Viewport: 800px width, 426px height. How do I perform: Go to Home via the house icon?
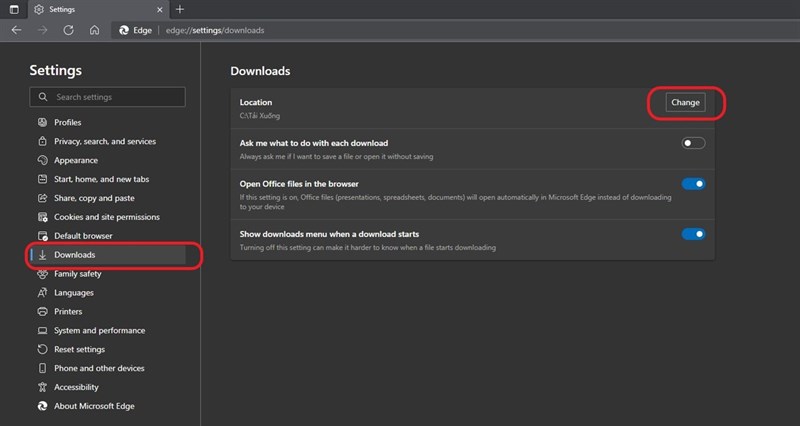click(94, 30)
